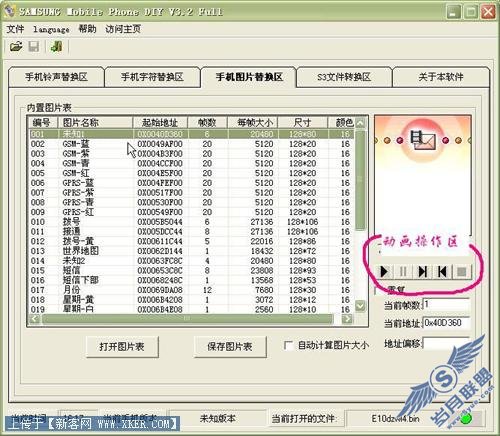Play the animation preview
This screenshot has width=500, height=436.
coord(384,272)
